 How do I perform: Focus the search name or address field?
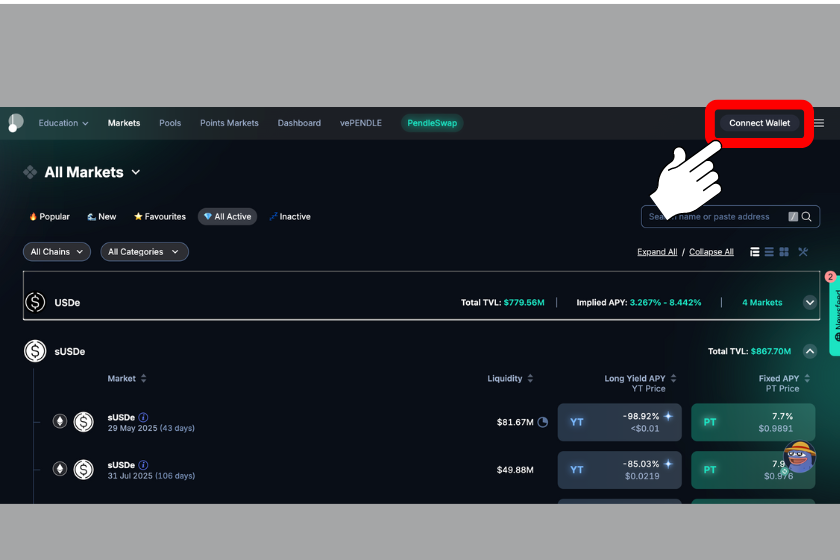(730, 216)
